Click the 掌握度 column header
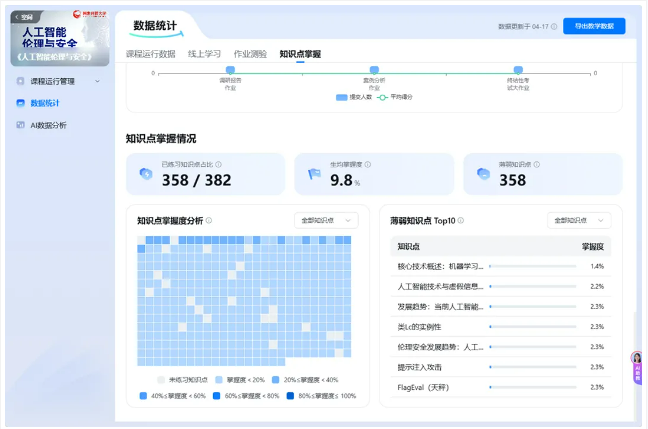648x429 pixels. 593,247
